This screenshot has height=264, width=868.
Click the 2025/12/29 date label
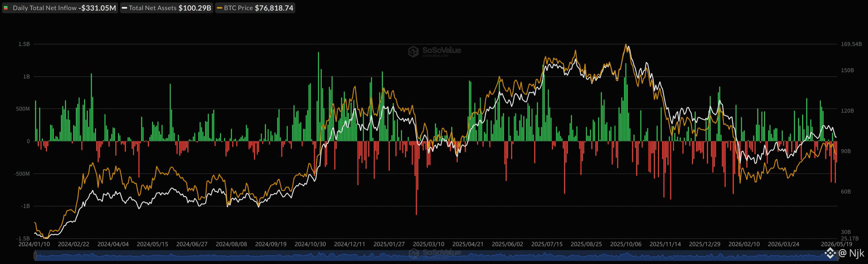(704, 245)
